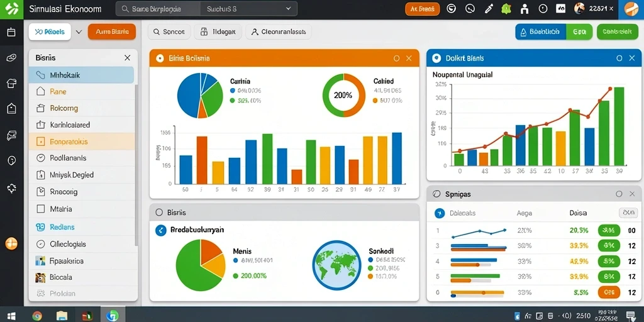Click the green Senlsrdait button
Screen dimensions: 644x322
tap(614, 31)
